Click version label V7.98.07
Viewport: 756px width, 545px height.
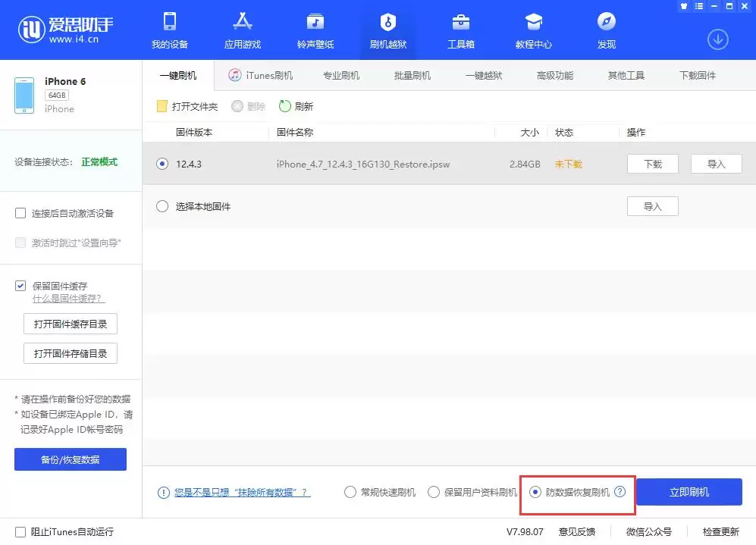525,531
